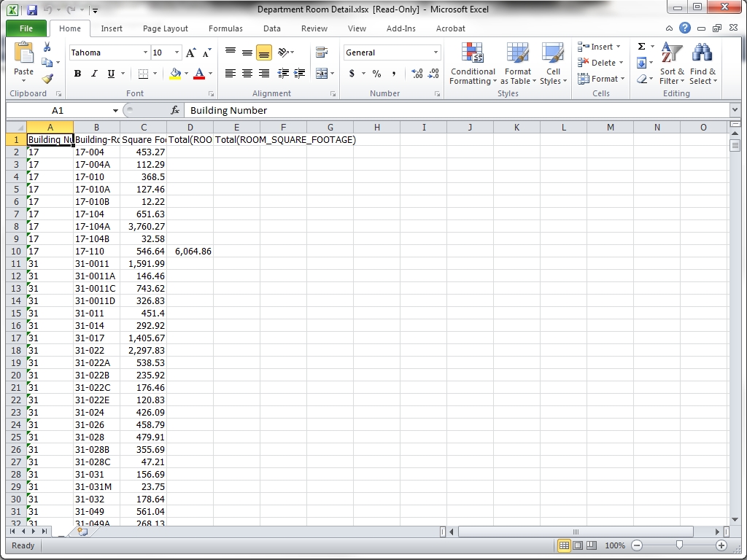This screenshot has width=747, height=560.
Task: Toggle Wrap Text for the cell
Action: 321,52
